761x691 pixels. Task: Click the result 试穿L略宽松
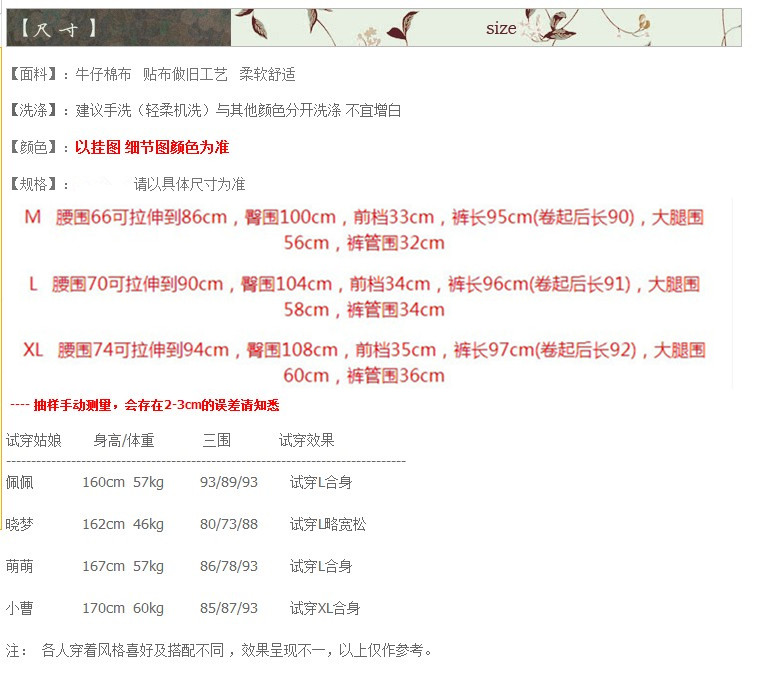click(328, 524)
